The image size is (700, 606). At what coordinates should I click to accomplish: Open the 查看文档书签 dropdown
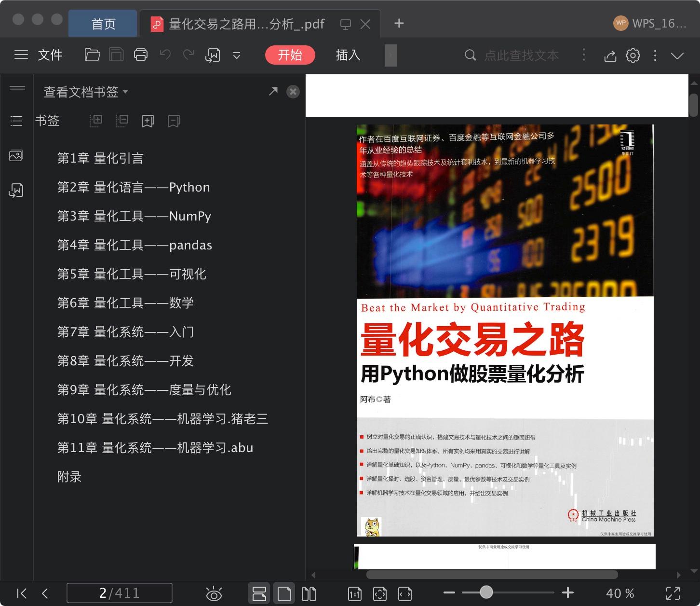pyautogui.click(x=86, y=92)
